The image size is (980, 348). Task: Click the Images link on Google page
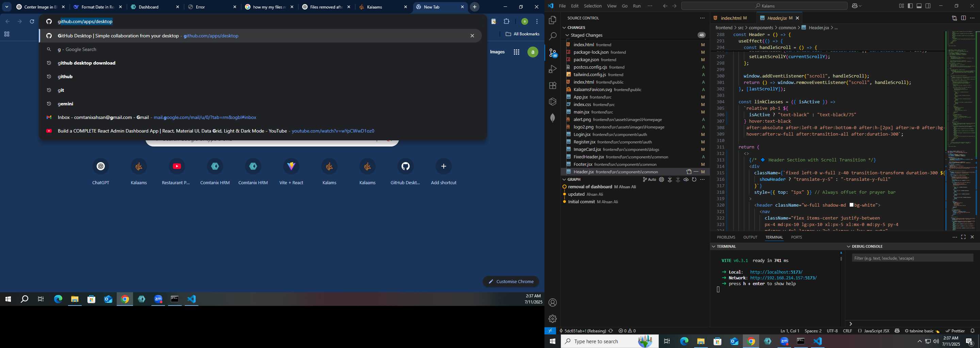[497, 52]
